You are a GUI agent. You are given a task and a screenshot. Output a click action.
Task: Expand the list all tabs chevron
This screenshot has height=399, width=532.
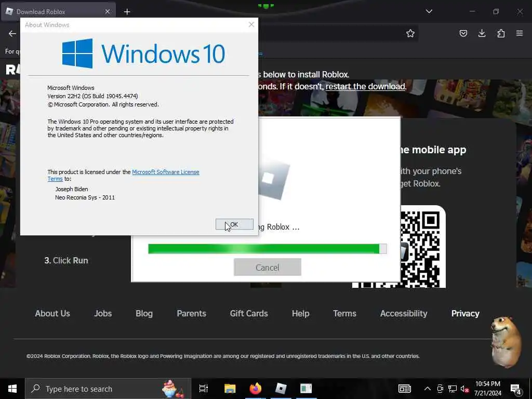coord(429,11)
